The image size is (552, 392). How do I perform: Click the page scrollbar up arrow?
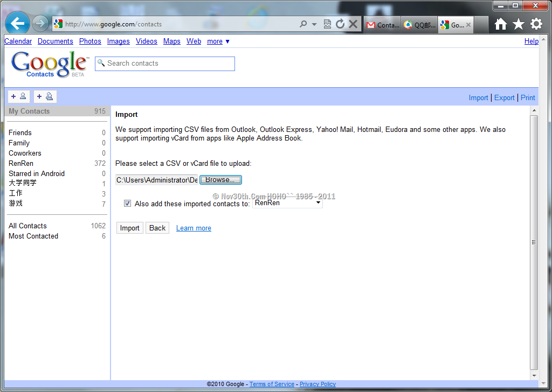[x=544, y=39]
